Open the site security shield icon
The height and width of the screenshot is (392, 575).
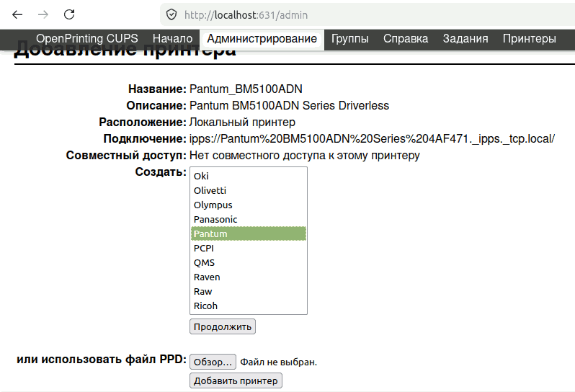pyautogui.click(x=171, y=15)
